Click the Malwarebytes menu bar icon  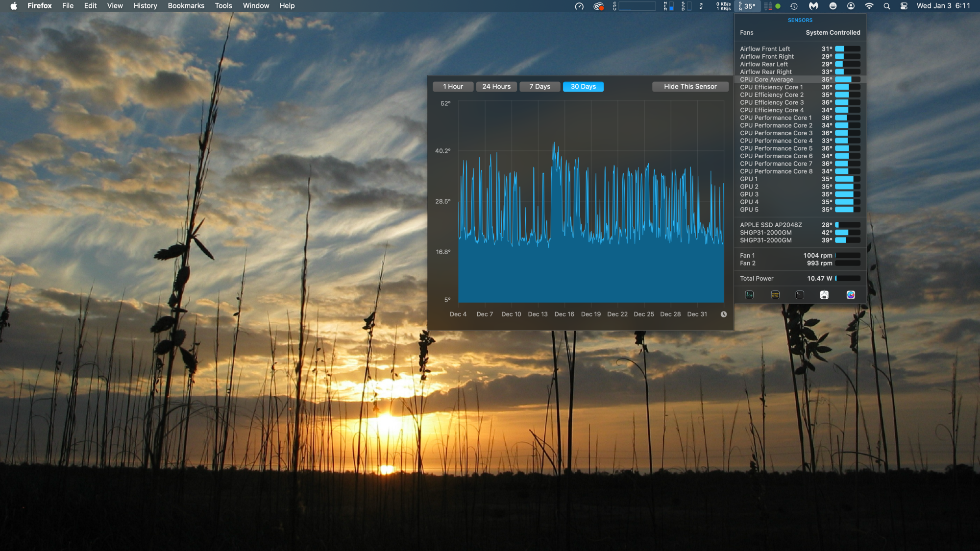[x=813, y=6]
